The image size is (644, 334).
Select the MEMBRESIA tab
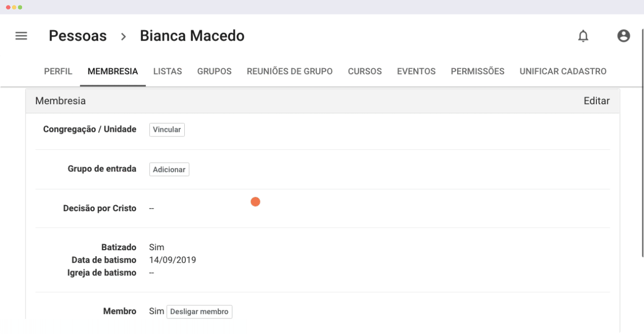[113, 71]
